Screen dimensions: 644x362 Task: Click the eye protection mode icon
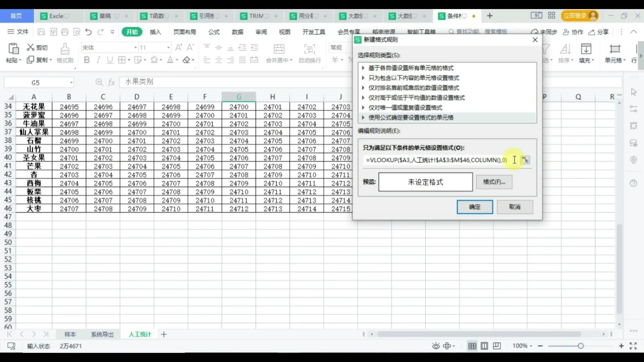pos(436,346)
